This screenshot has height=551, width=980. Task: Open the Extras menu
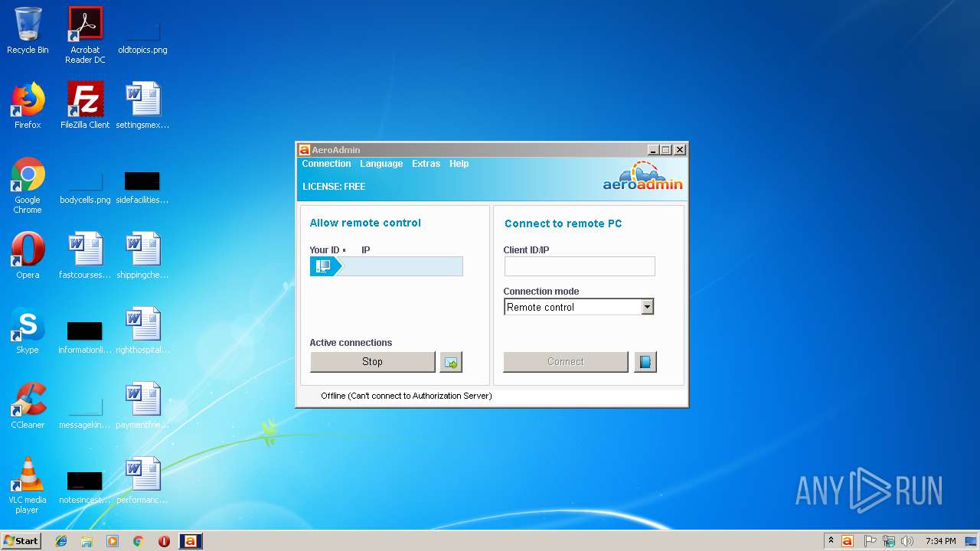(x=426, y=164)
